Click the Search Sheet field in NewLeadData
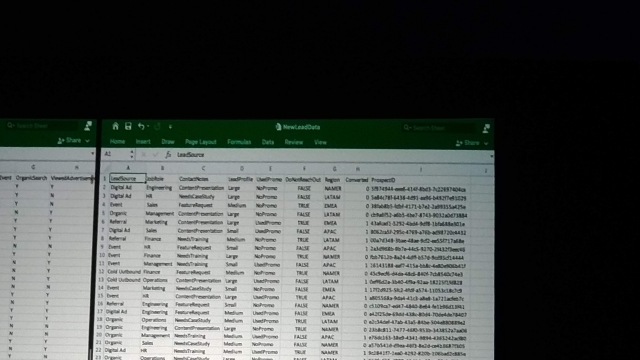 (x=438, y=128)
